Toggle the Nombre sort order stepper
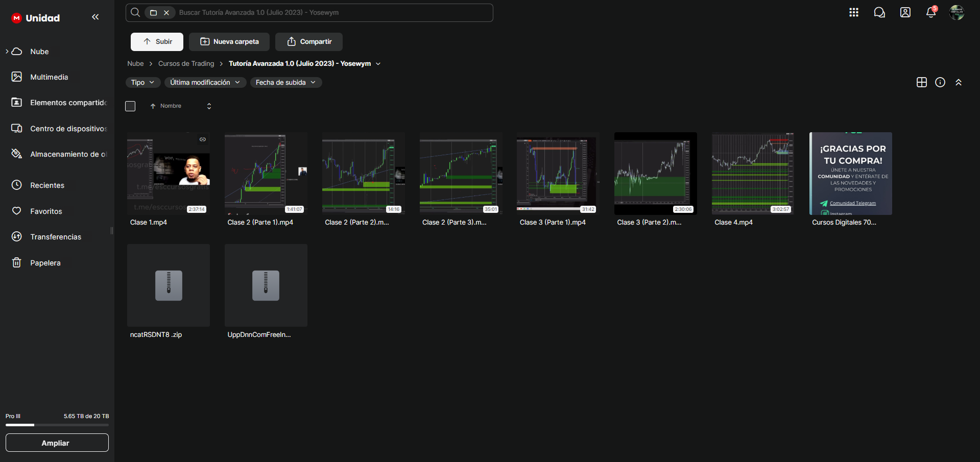 (209, 106)
